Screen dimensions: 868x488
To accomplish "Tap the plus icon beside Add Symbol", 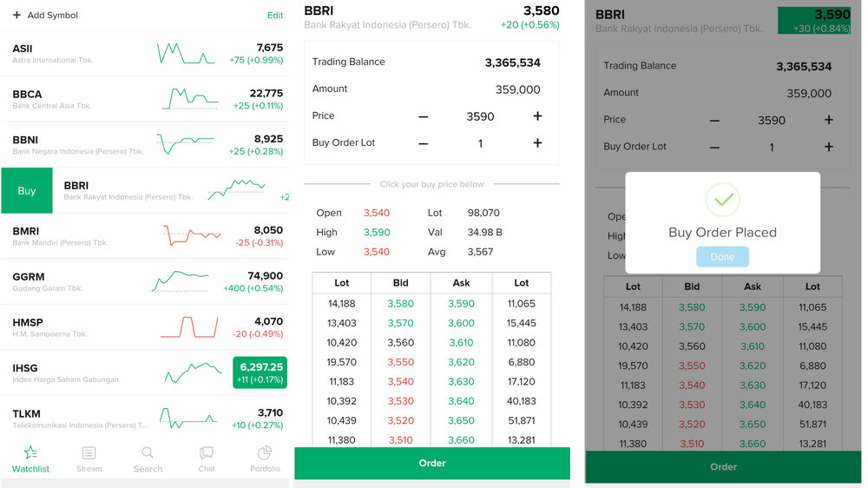I will (x=16, y=15).
